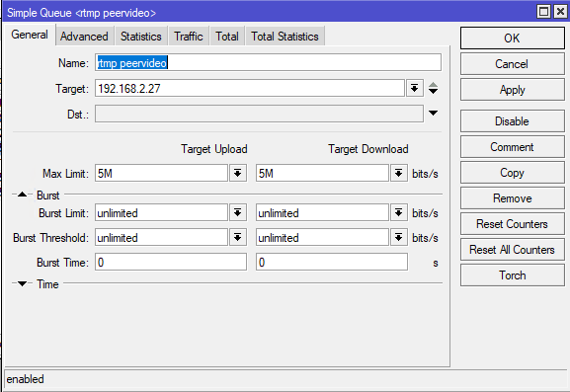570x392 pixels.
Task: Collapse the Burst section
Action: coord(22,195)
